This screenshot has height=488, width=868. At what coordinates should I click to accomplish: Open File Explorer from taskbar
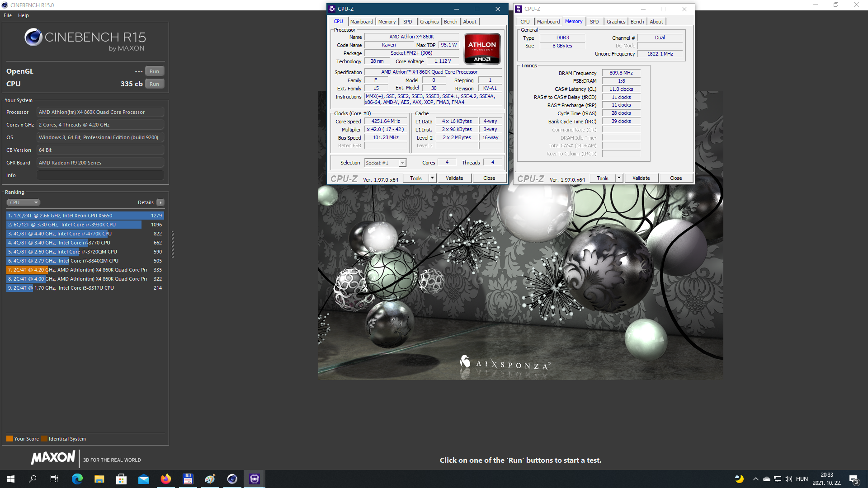99,479
